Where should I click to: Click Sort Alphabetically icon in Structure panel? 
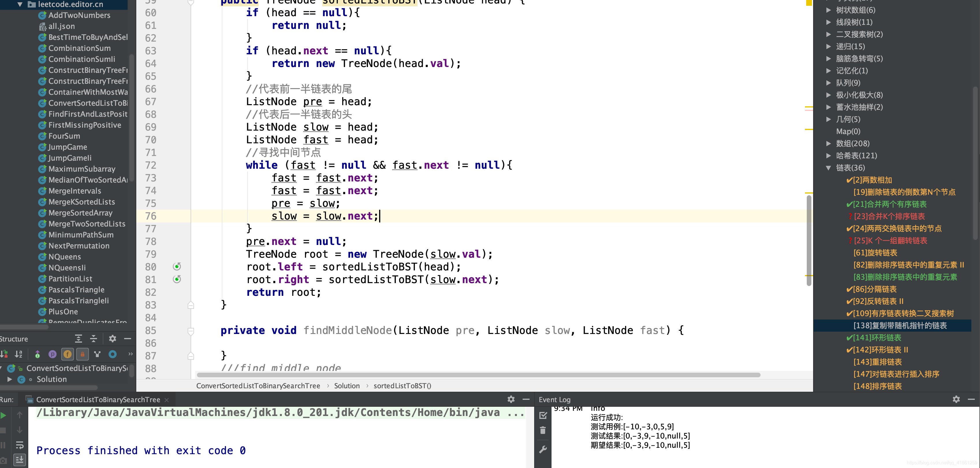tap(18, 354)
